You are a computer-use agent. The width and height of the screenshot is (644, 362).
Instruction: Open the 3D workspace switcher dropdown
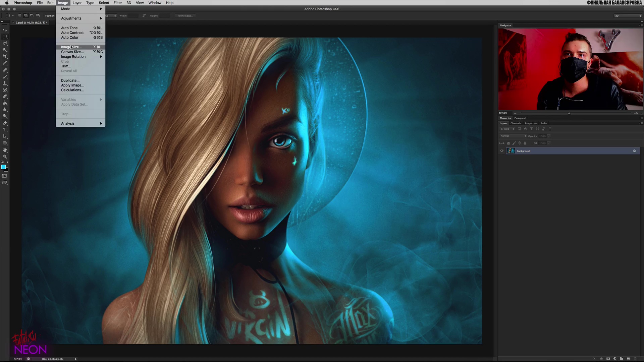click(x=628, y=16)
